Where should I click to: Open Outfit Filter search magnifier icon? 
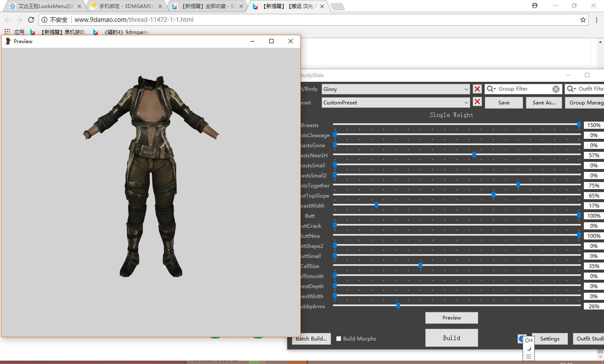point(571,89)
